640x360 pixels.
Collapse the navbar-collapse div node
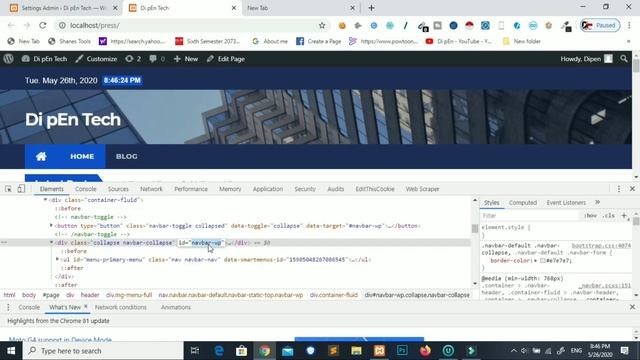[x=51, y=242]
